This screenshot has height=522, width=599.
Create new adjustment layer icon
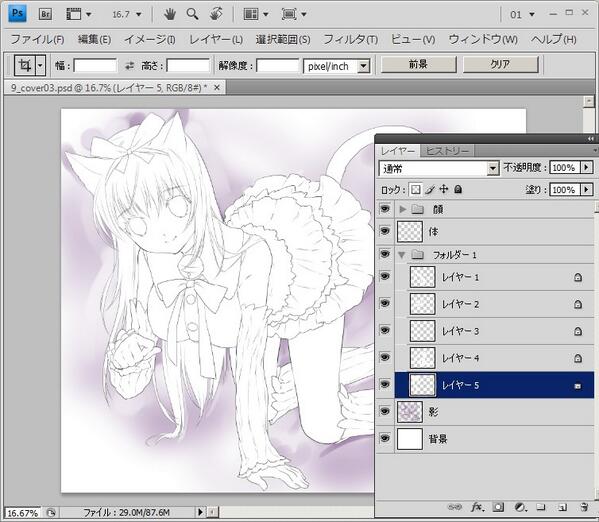coord(520,507)
